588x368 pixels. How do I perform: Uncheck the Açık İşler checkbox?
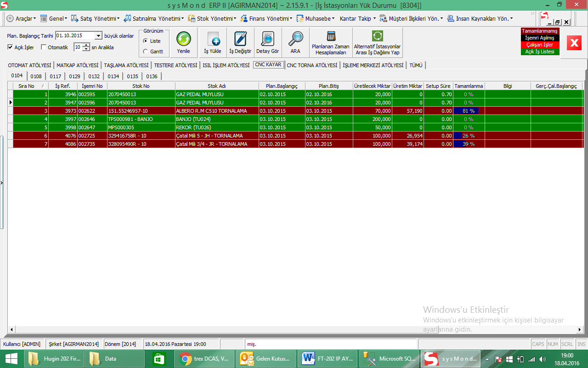(10, 47)
